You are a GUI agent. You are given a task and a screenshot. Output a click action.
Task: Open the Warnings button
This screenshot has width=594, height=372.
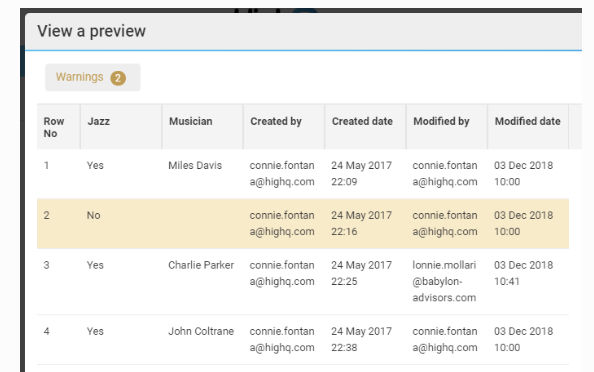(x=92, y=77)
